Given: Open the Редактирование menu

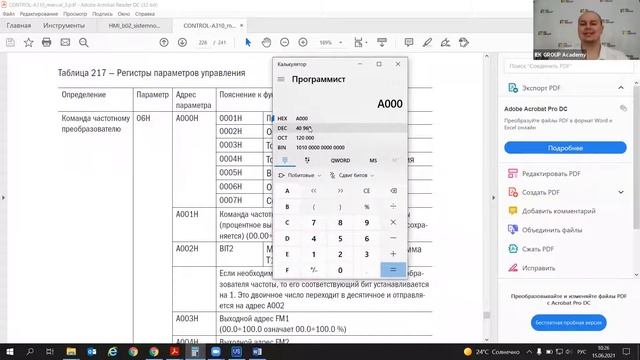Looking at the screenshot, I should (39, 14).
